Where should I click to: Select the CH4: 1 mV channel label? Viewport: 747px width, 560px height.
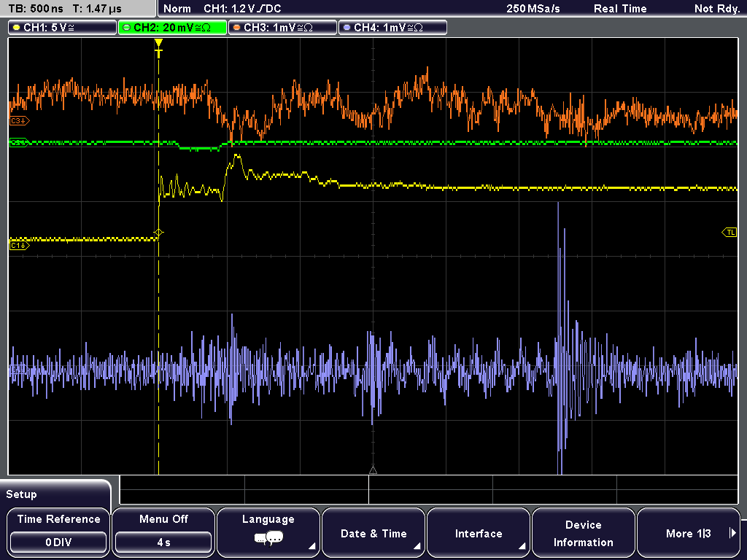392,28
